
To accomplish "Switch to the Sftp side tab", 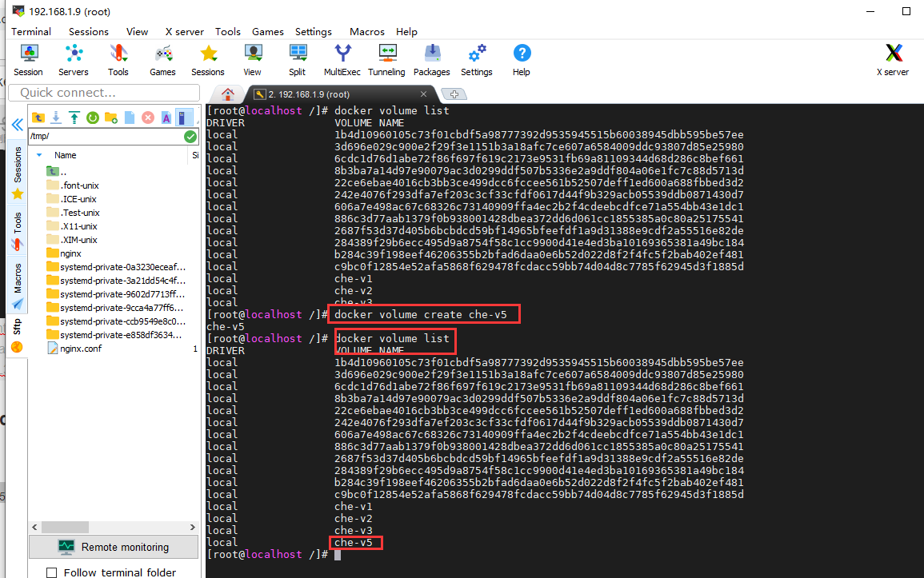I will (x=17, y=336).
